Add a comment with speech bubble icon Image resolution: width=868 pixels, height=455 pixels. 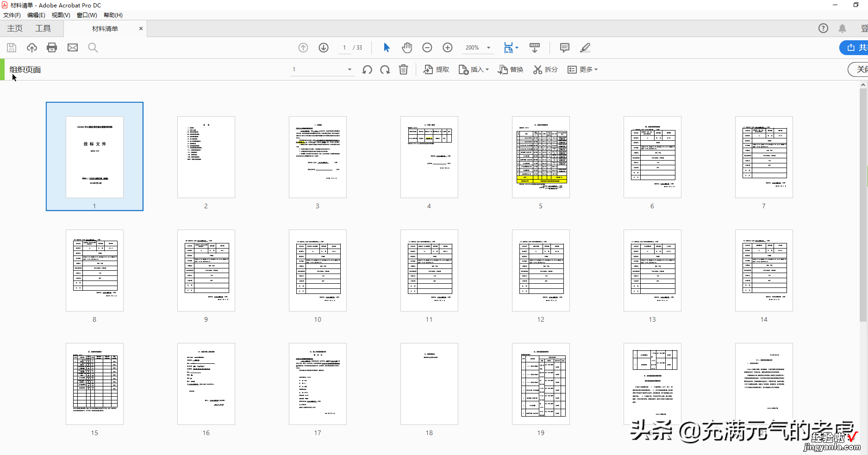click(564, 48)
